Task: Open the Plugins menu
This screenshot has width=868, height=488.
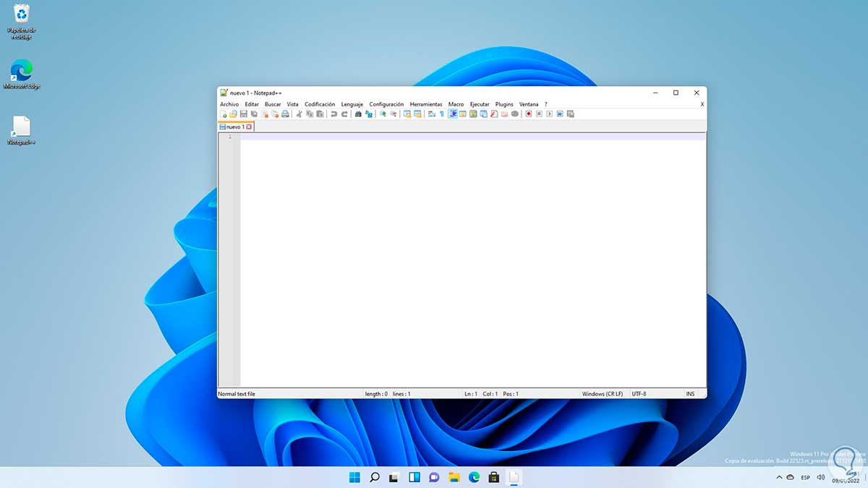Action: pos(504,104)
